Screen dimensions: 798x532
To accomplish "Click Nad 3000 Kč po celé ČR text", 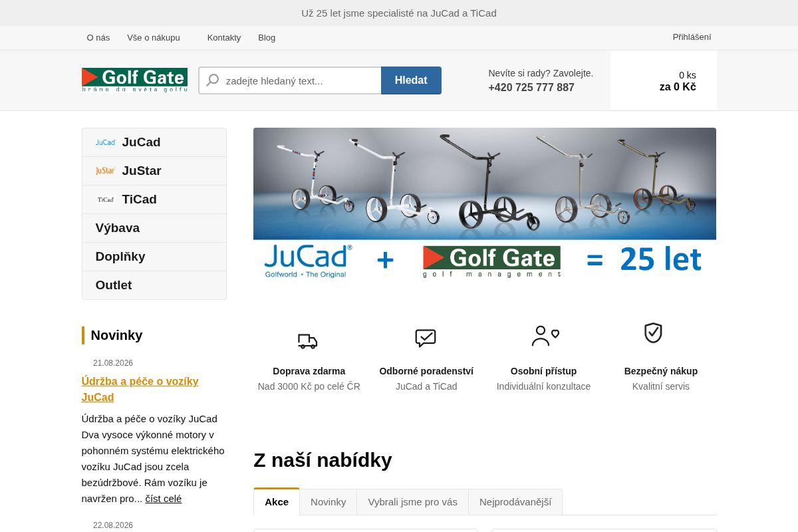I will [x=309, y=386].
